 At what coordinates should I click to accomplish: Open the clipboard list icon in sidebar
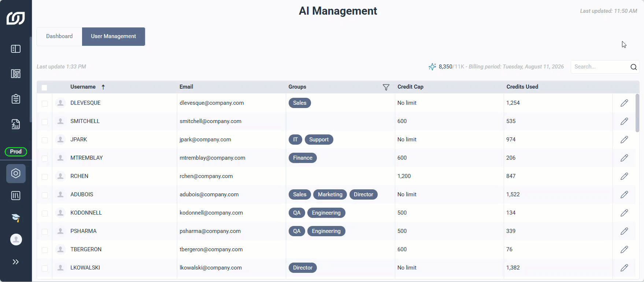16,99
